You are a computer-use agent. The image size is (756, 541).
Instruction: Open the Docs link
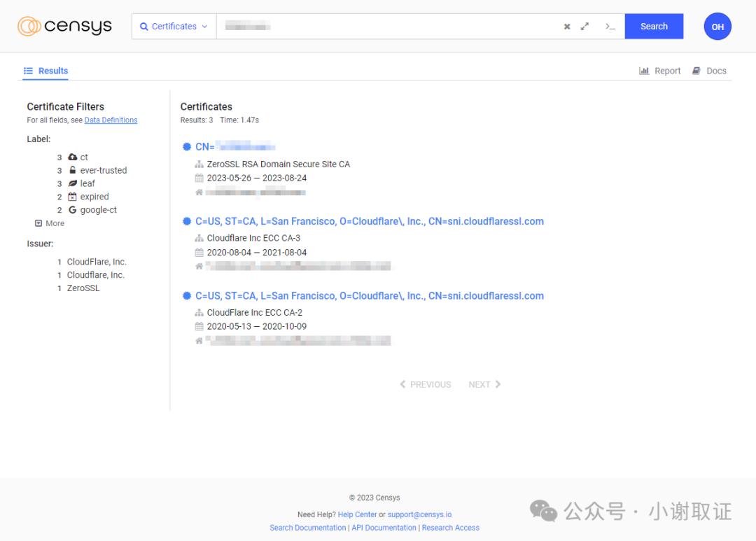pyautogui.click(x=709, y=71)
